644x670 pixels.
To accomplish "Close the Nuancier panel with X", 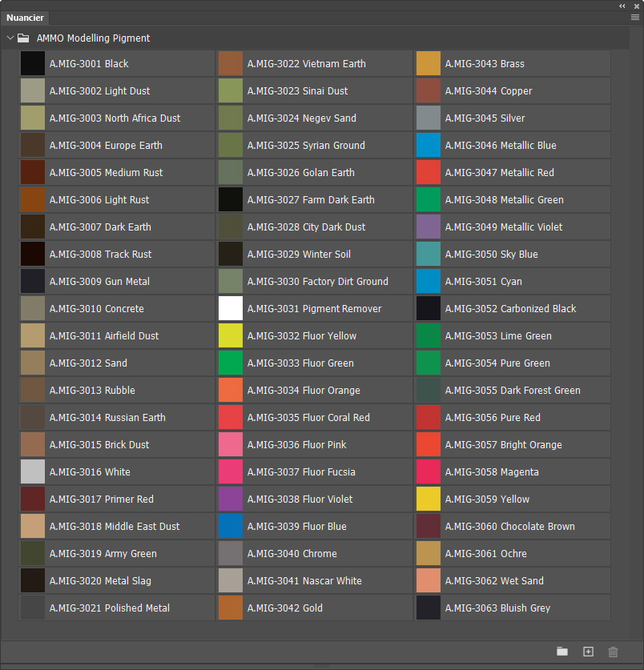I will pos(636,6).
